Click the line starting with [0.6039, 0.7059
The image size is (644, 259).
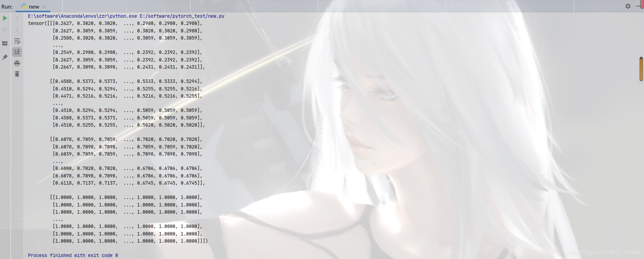point(128,154)
